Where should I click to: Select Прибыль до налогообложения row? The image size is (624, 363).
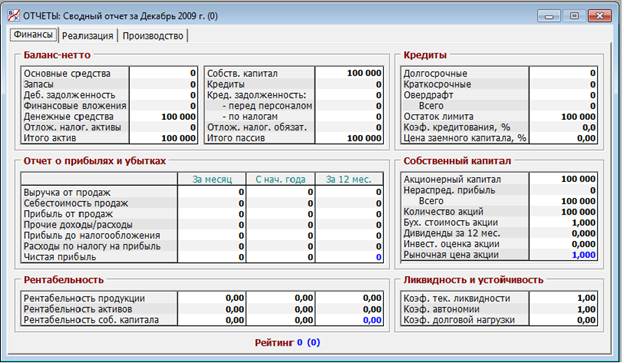202,235
